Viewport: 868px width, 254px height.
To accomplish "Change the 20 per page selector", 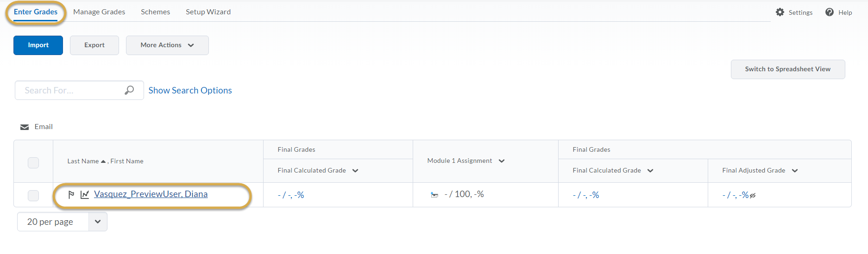I will coord(62,222).
